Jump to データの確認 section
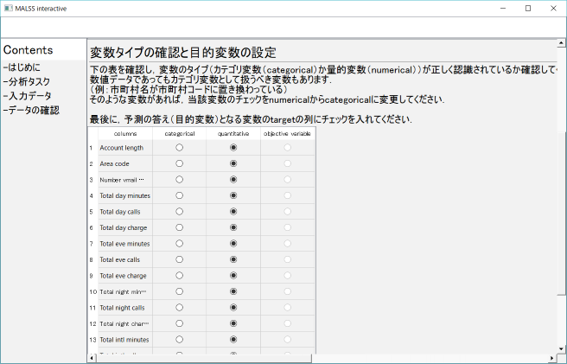The height and width of the screenshot is (364, 567). point(31,110)
